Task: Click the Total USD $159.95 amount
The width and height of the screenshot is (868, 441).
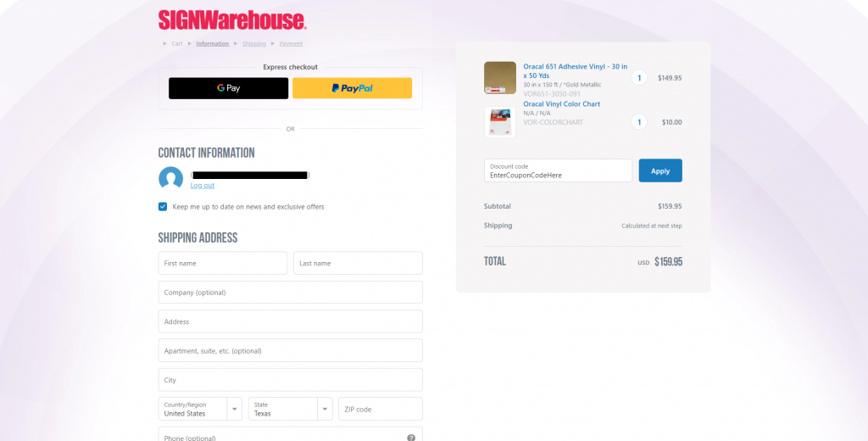Action: click(659, 262)
